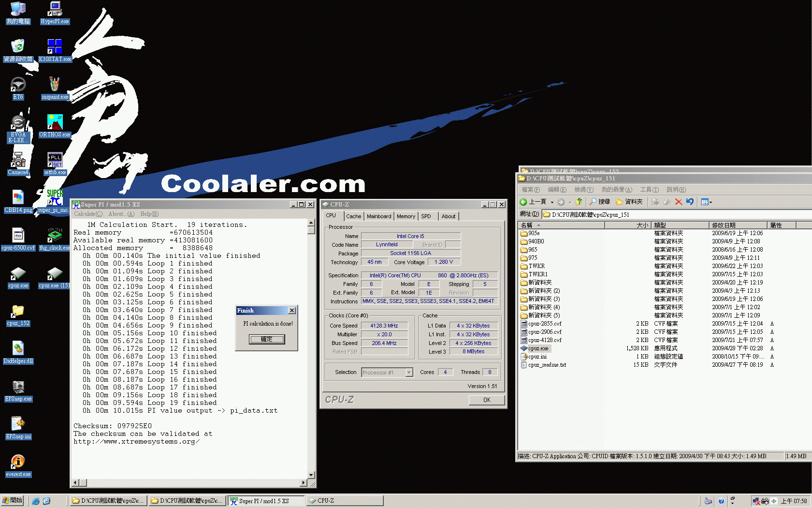
Task: Click the red Delete X toolbar icon
Action: [x=679, y=202]
